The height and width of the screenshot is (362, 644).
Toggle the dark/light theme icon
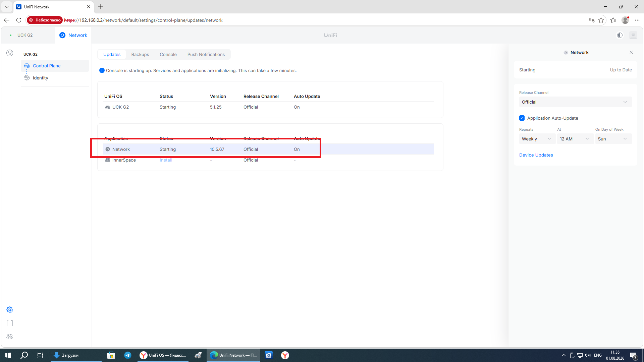tap(620, 35)
